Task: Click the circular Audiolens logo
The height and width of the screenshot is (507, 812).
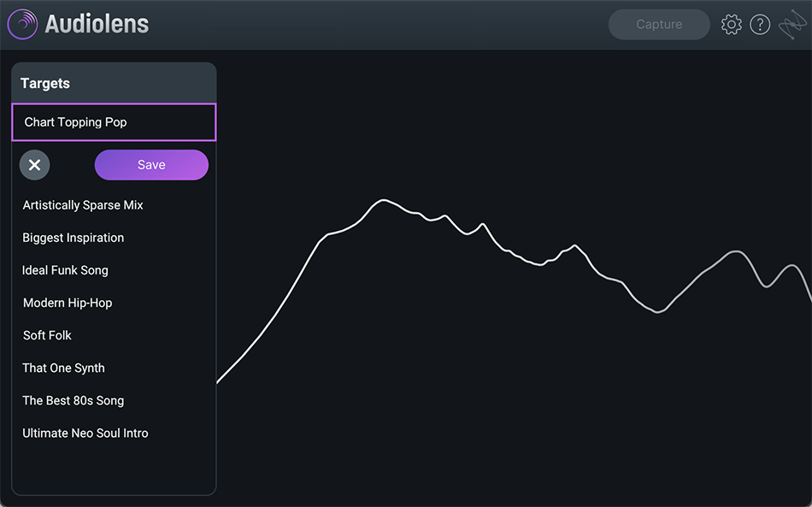Action: 22,24
